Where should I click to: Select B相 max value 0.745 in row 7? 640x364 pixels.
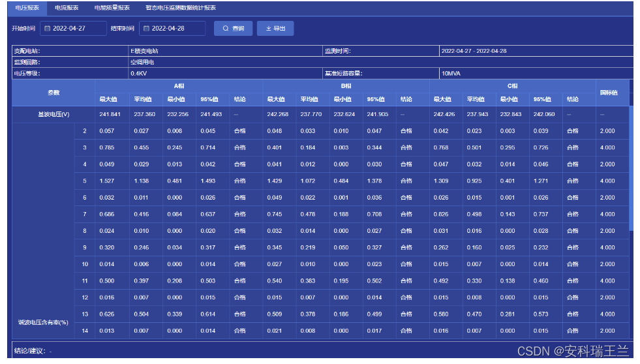tap(274, 214)
